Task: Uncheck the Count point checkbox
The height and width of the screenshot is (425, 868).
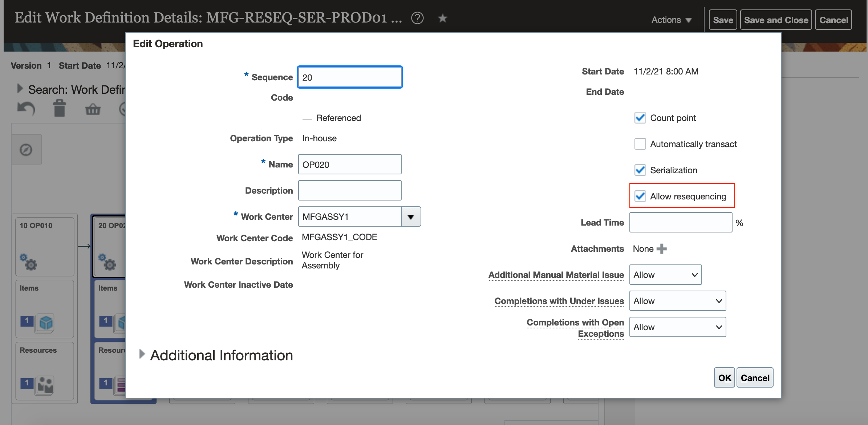Action: 640,118
